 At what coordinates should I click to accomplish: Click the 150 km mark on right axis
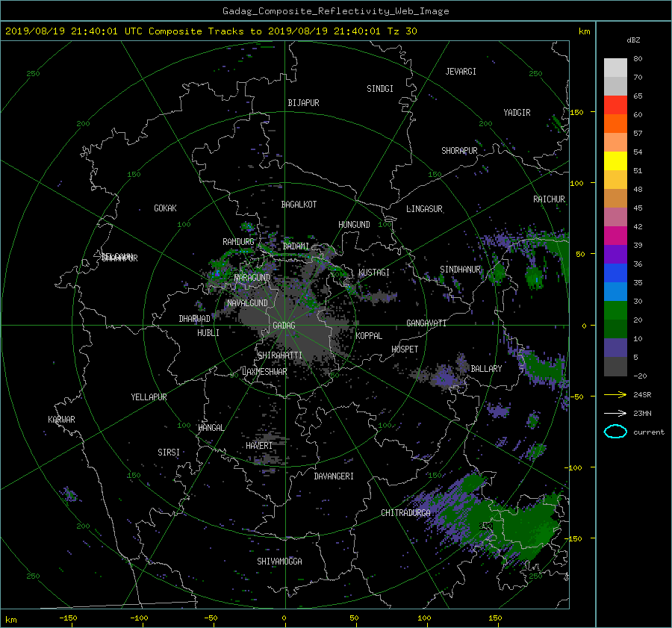[x=577, y=112]
